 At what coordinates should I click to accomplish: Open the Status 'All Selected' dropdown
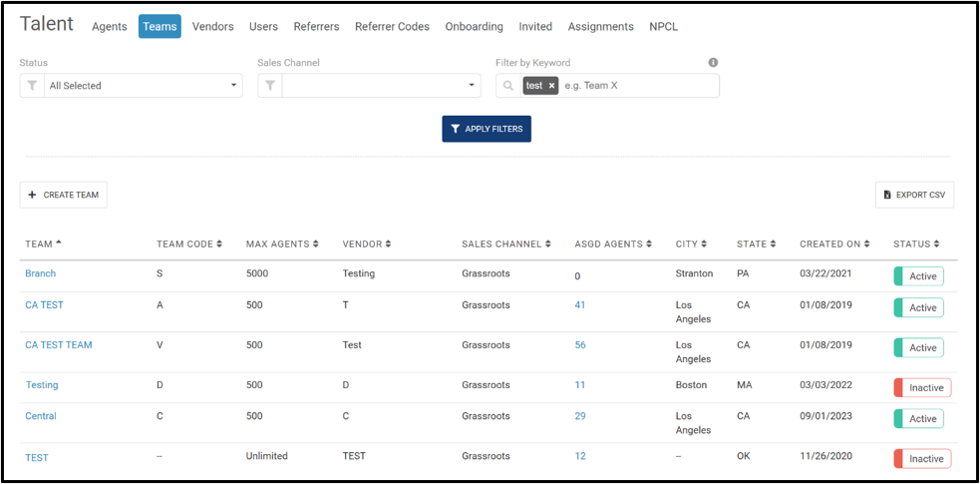(144, 86)
